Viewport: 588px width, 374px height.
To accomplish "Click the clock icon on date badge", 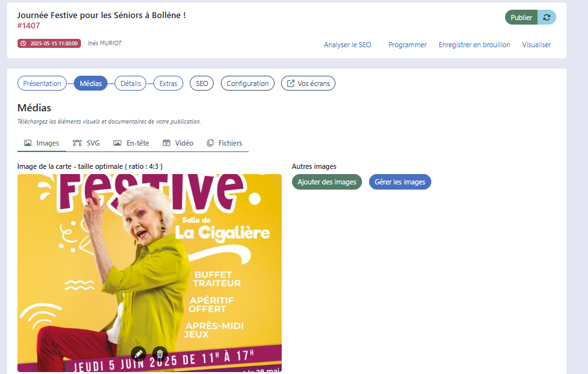I will click(x=23, y=43).
